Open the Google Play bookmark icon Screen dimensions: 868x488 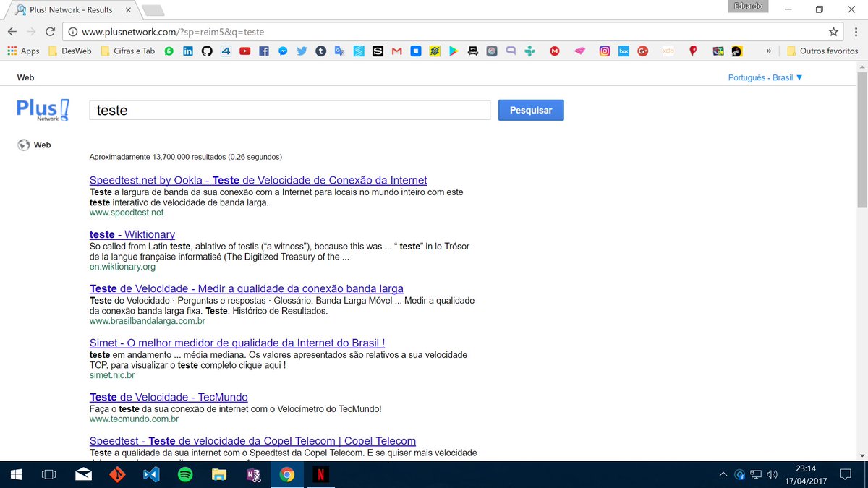454,51
